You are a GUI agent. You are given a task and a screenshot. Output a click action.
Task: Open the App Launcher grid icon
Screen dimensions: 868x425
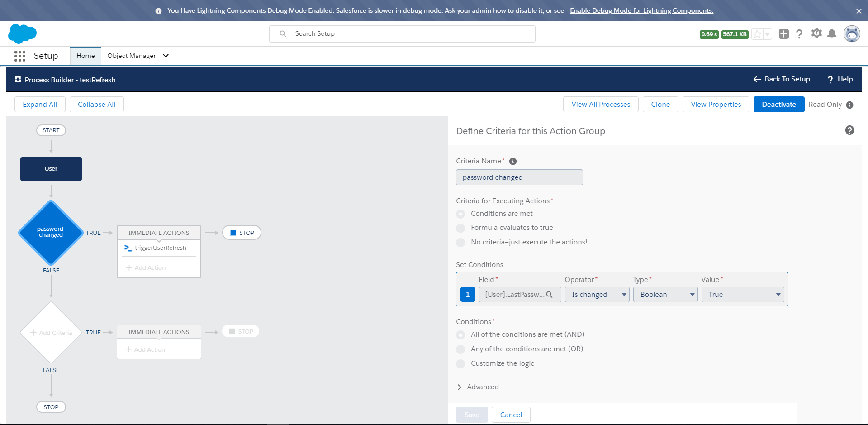(x=20, y=56)
